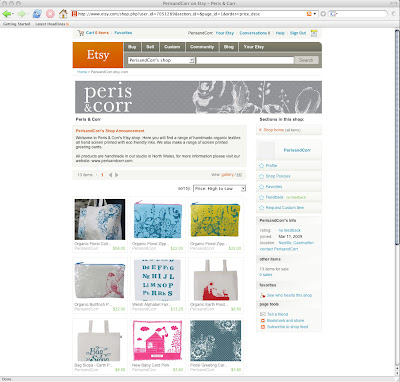Click the search engine icon in browser search box

click(332, 14)
